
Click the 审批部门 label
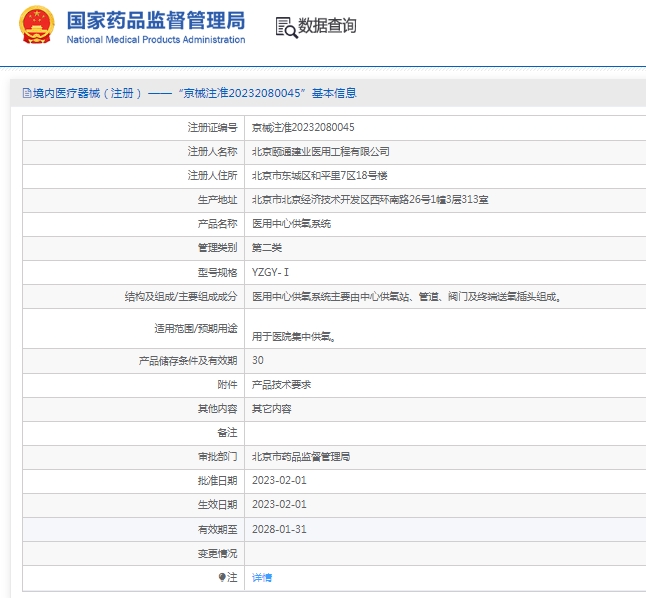point(218,457)
